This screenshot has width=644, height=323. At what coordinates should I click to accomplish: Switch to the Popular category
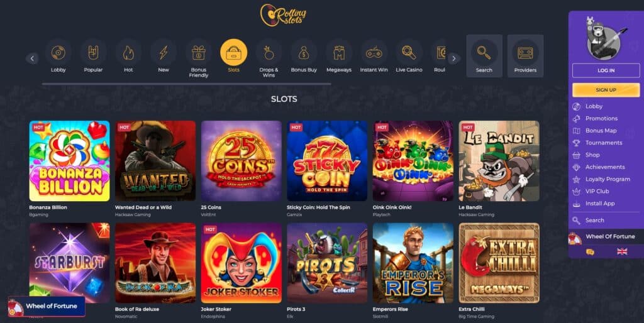click(93, 53)
